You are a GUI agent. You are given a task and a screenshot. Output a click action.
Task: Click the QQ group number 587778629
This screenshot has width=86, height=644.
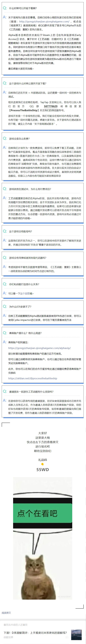tap(51, 106)
